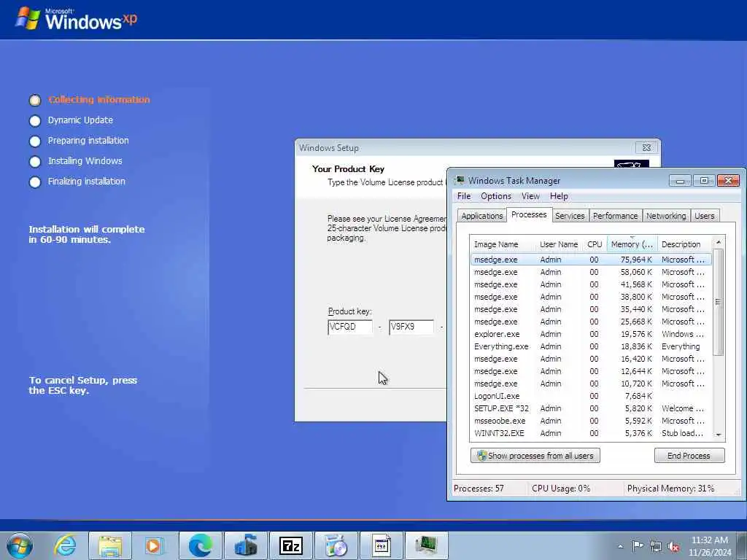Viewport: 747px width, 560px height.
Task: Open the View menu in Task Manager
Action: [x=530, y=196]
